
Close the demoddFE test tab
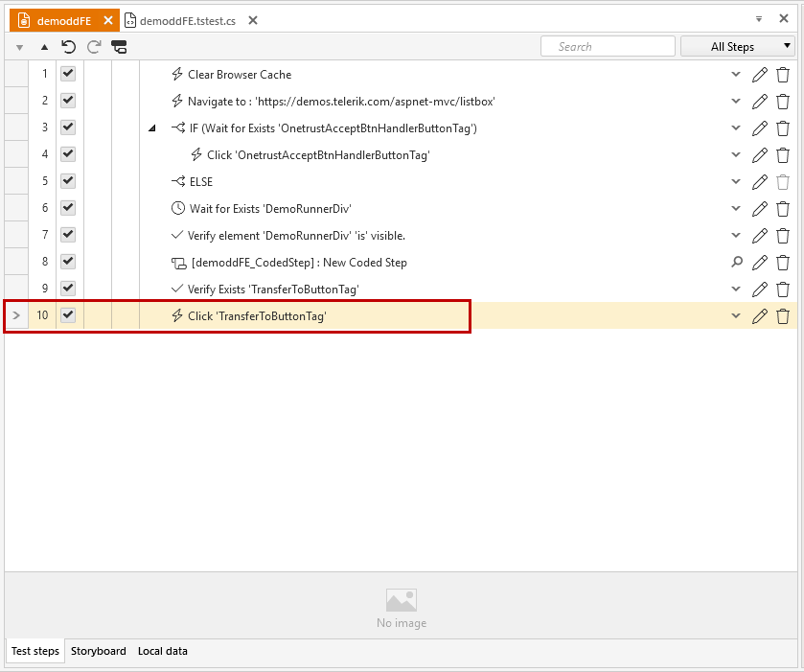[x=109, y=20]
